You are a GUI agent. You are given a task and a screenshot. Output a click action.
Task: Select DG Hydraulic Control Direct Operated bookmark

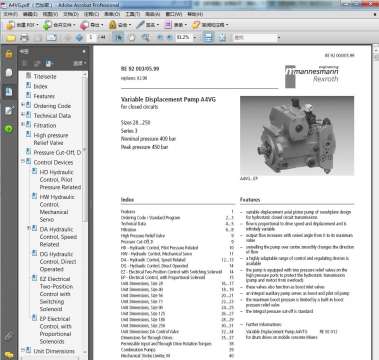[x=58, y=261]
